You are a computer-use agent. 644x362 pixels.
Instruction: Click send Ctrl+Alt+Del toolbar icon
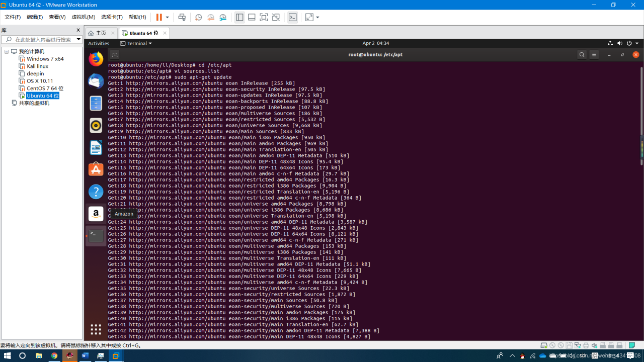pos(182,17)
